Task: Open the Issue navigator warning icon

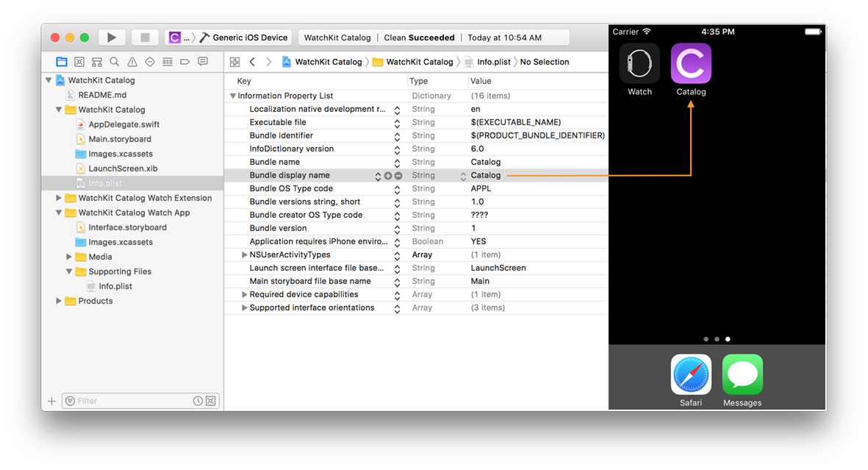Action: click(x=132, y=62)
